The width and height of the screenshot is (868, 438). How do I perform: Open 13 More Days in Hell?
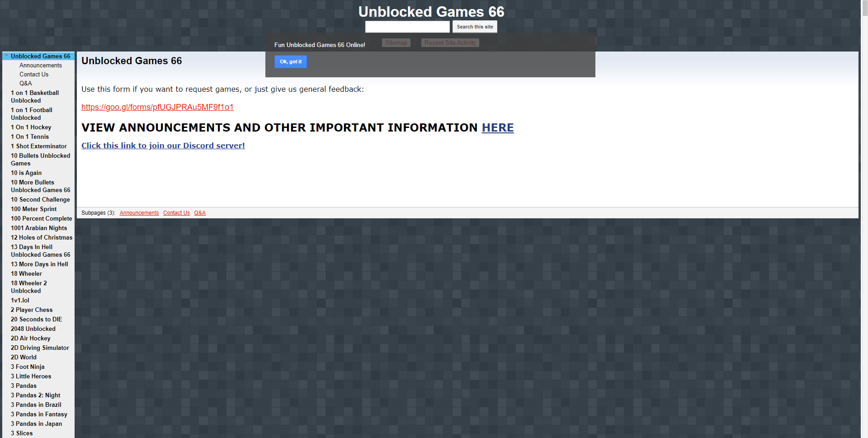pyautogui.click(x=39, y=264)
